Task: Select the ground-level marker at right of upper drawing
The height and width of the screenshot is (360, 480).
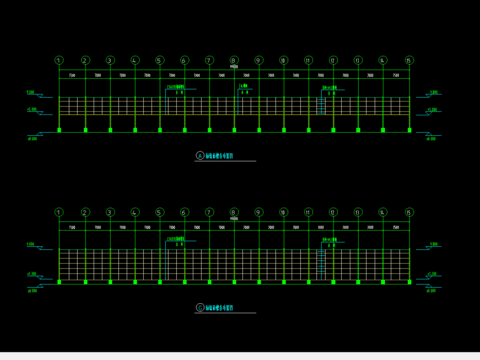Action: pos(429,136)
